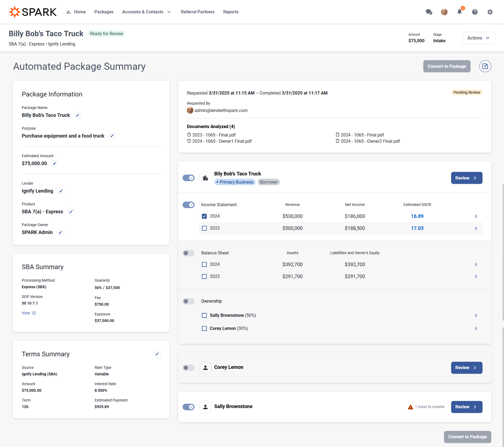Enable the Balance Sheet switch
Viewport: 504px width, 447px height.
[189, 253]
